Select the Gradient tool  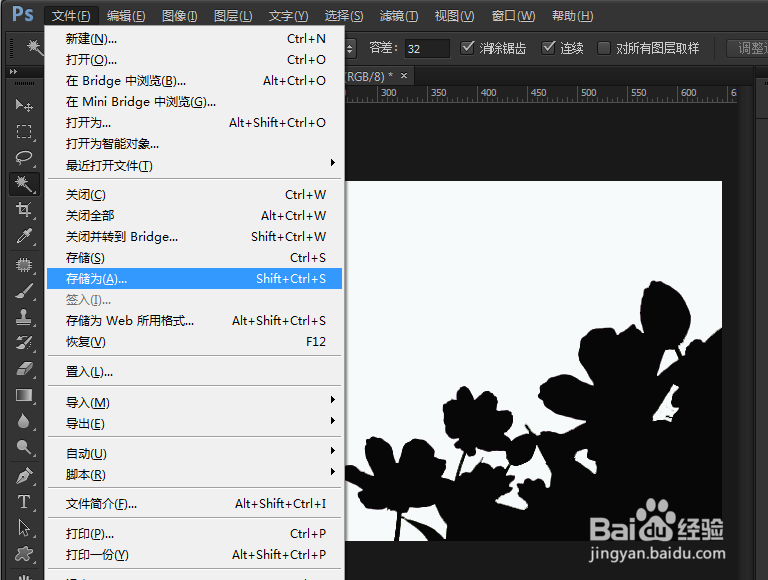(x=24, y=395)
